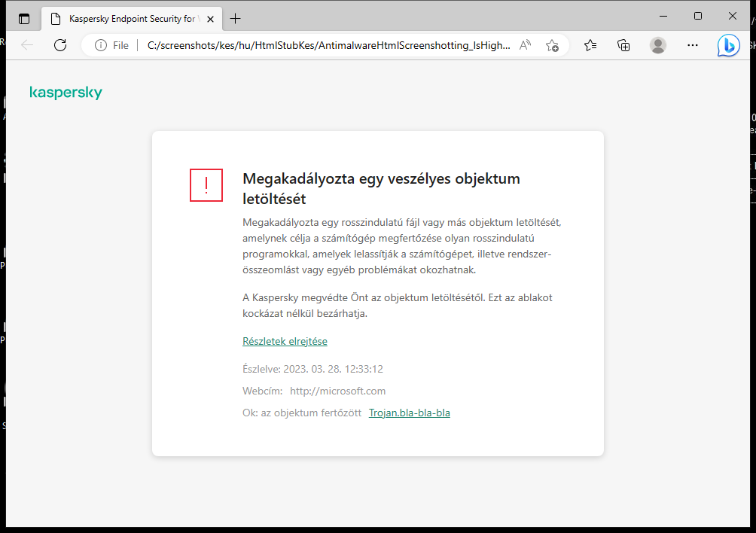The width and height of the screenshot is (756, 533).
Task: Click the Back navigation arrow
Action: coord(27,44)
